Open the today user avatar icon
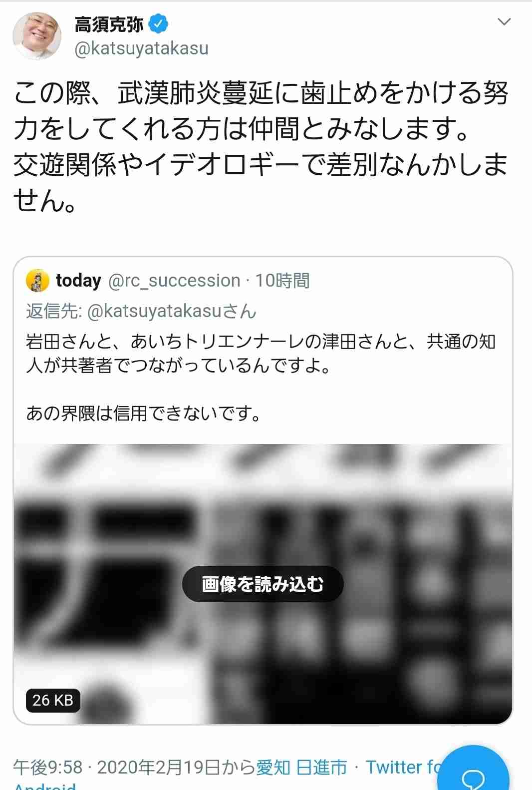The width and height of the screenshot is (532, 790). point(37,280)
